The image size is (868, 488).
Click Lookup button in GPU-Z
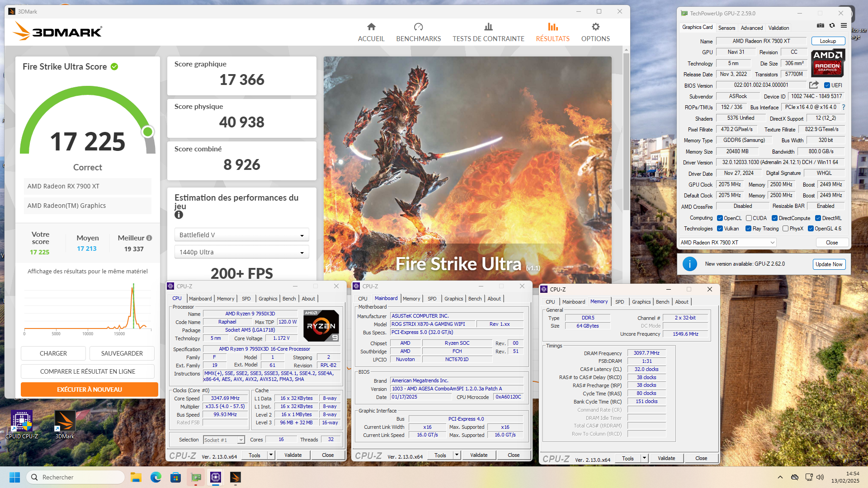tap(828, 41)
